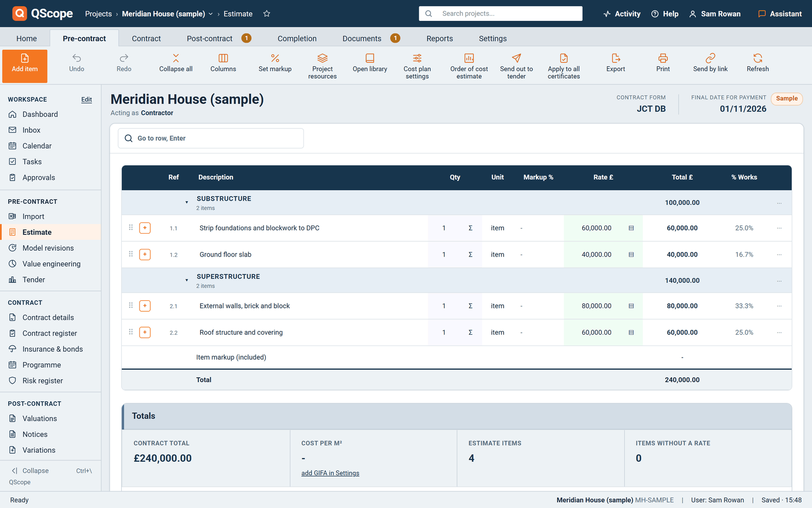812x508 pixels.
Task: Add sub-item under Strip foundations row
Action: [x=145, y=228]
